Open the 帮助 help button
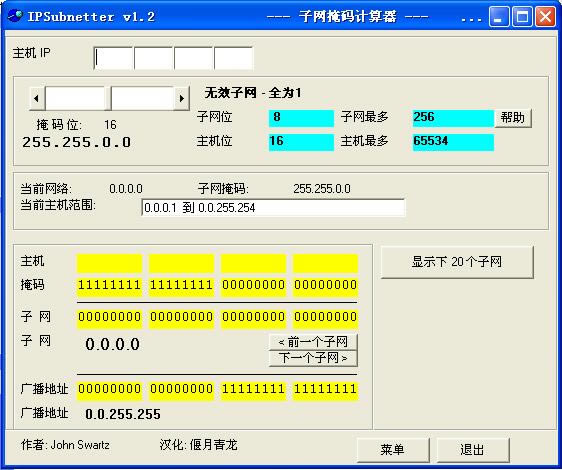This screenshot has width=562, height=470. pyautogui.click(x=513, y=118)
